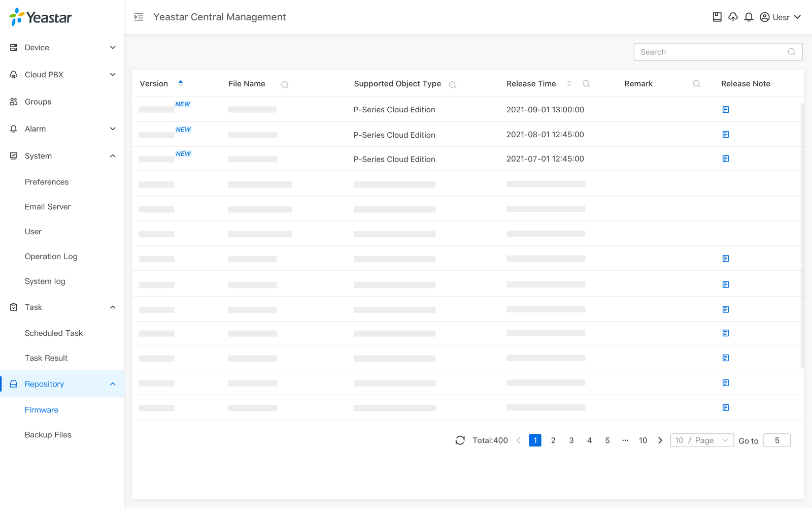Go to page 2
This screenshot has height=508, width=812.
(x=553, y=440)
